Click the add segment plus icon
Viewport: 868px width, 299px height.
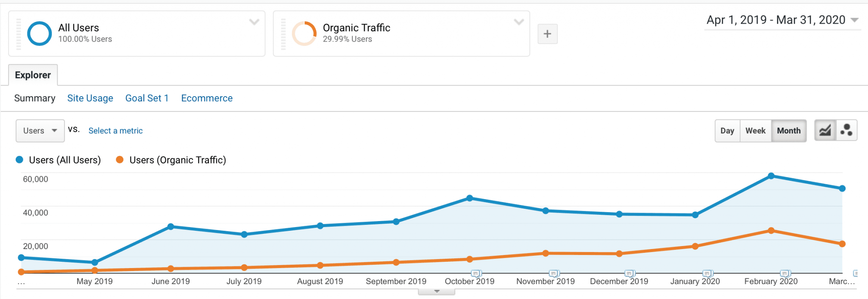[x=547, y=34]
